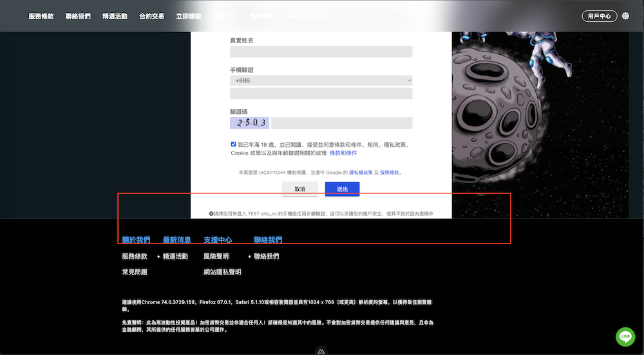Click the 真實姓名 input field
Image resolution: width=644 pixels, height=355 pixels.
[x=321, y=52]
